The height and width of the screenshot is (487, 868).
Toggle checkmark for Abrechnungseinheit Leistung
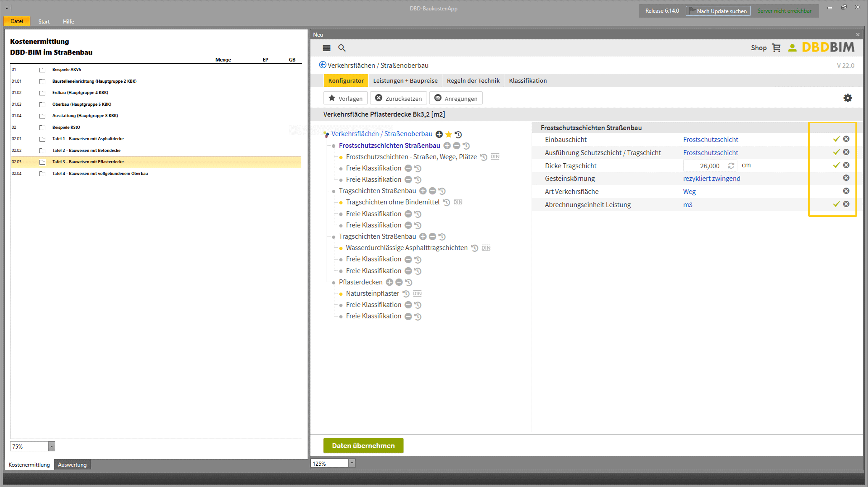point(836,204)
